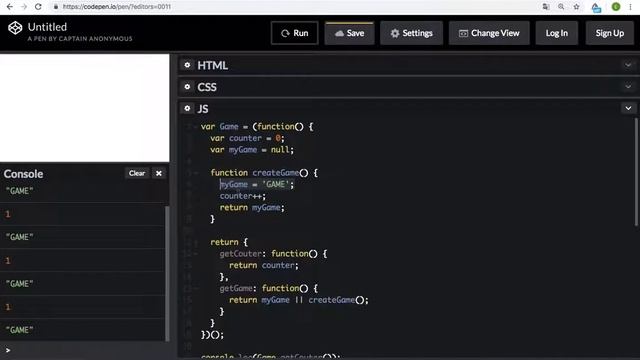Click the blue browser extension icon

[x=596, y=7]
